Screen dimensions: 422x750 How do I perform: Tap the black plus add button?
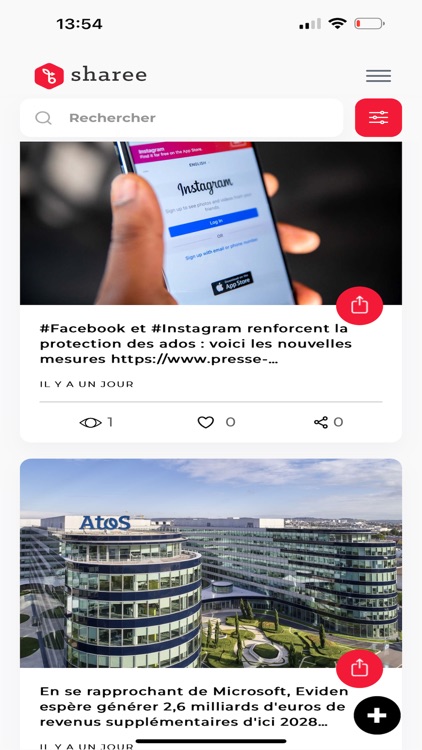(x=377, y=715)
